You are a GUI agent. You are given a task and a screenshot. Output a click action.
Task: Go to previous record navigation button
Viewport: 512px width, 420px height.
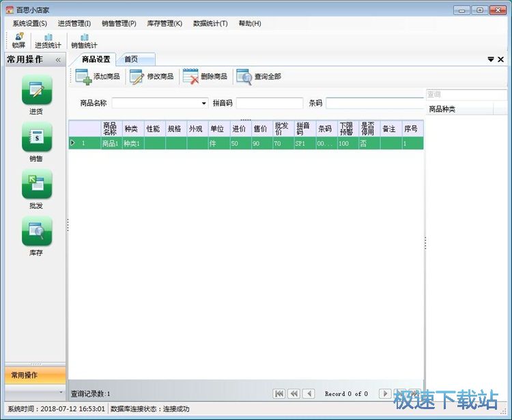[x=309, y=393]
